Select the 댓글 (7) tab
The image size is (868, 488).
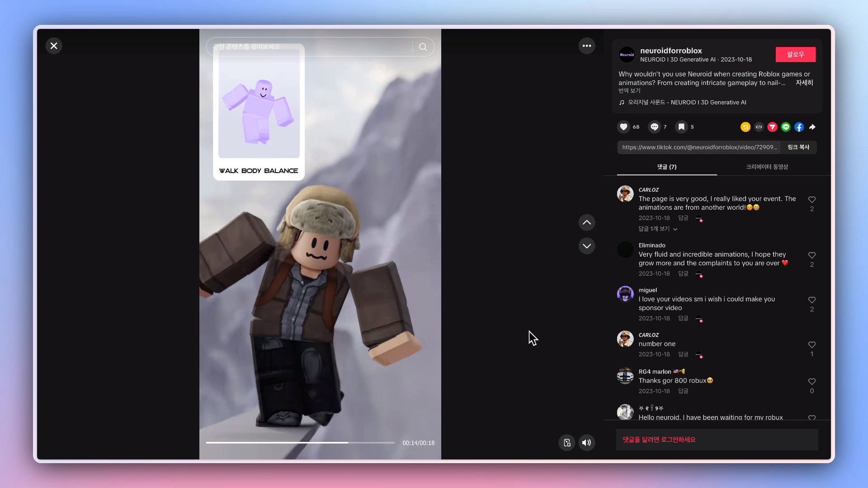666,167
